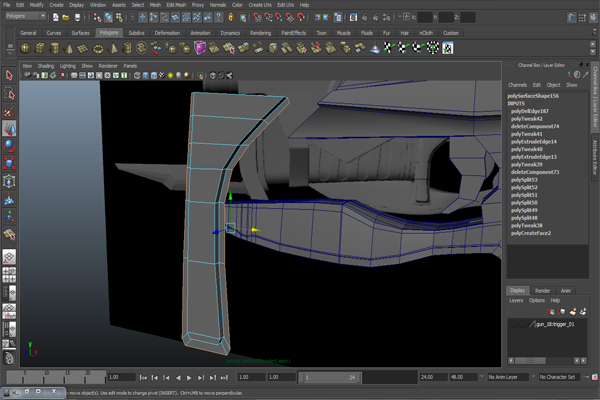Screen dimensions: 600x400
Task: Click frame 10 on the time slider
Action: tap(46, 377)
